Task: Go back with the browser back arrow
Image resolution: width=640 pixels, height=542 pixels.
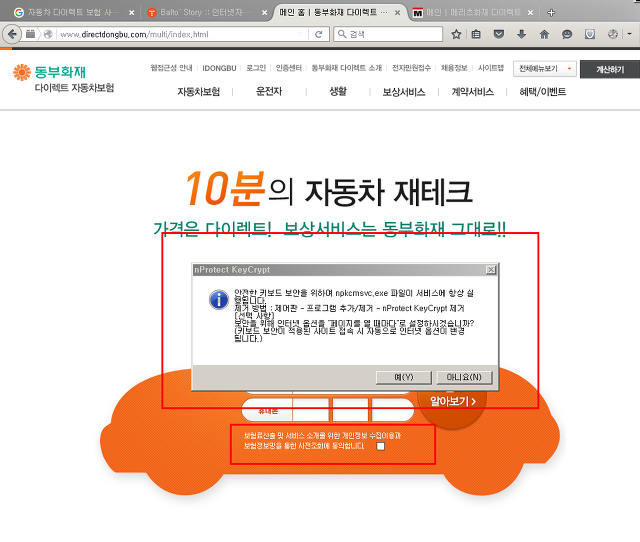Action: (12, 34)
